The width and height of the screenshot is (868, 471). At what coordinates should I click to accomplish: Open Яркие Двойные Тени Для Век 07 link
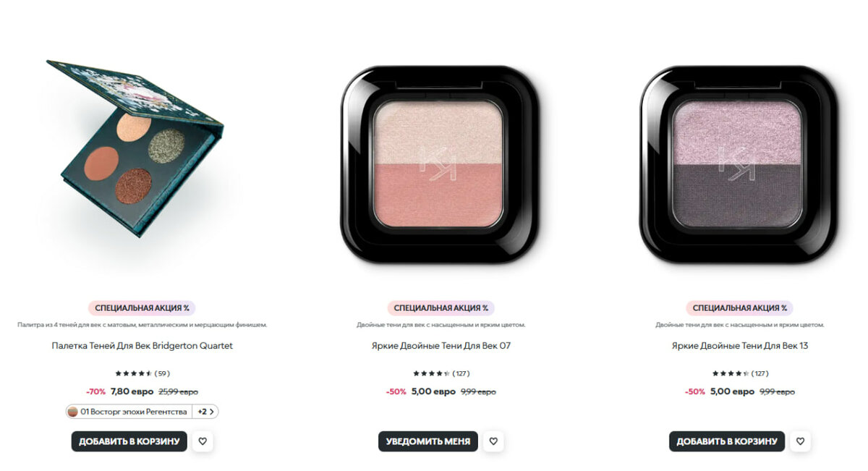(441, 346)
